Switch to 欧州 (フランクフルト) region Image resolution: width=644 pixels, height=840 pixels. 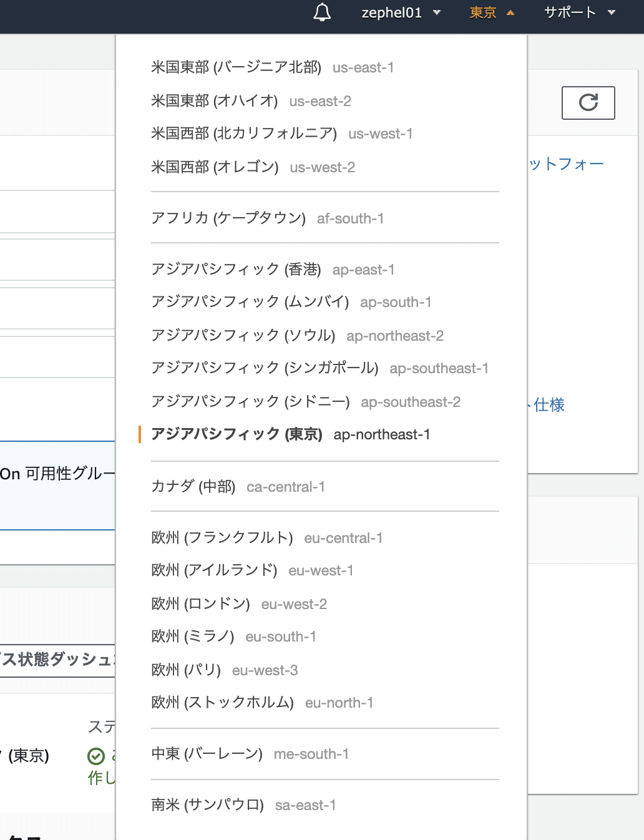point(267,538)
